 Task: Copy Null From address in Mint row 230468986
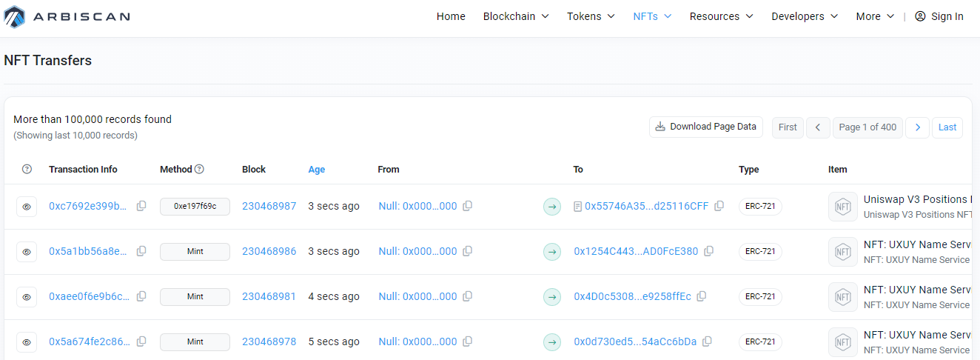467,251
